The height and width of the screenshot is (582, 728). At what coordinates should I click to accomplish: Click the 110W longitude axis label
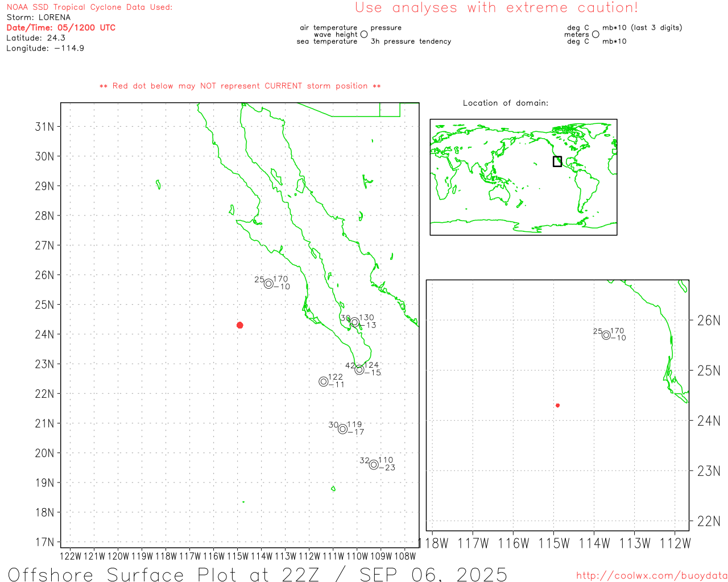pyautogui.click(x=357, y=556)
